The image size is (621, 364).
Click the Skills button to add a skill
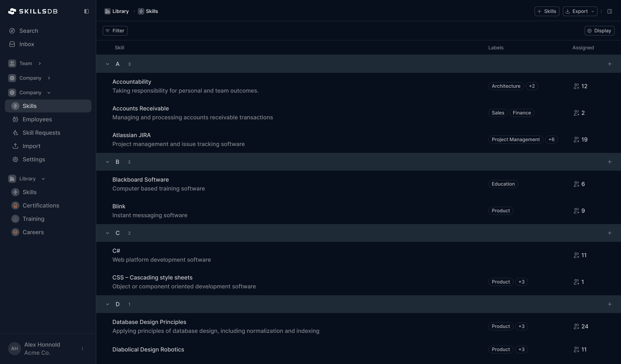click(547, 11)
